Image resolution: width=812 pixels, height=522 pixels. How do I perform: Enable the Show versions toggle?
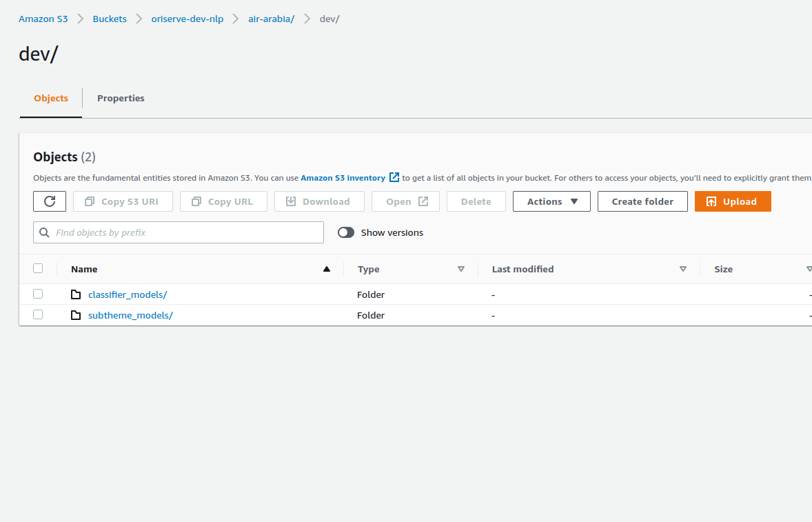345,232
